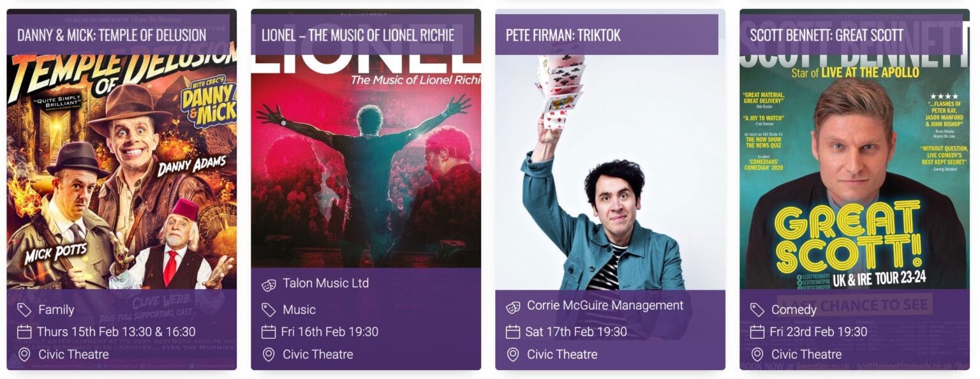Viewport: 980px width, 379px height.
Task: Select the Lionel concert poster image
Action: tap(366, 161)
